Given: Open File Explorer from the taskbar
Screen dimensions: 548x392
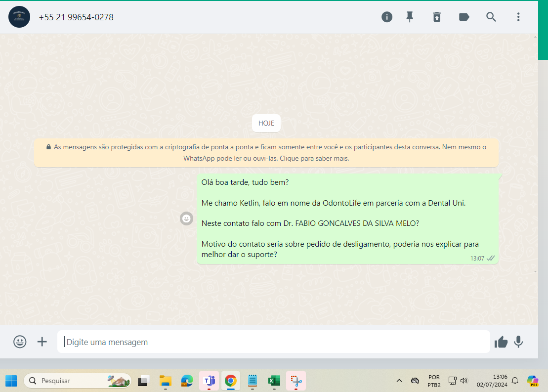Looking at the screenshot, I should point(166,381).
